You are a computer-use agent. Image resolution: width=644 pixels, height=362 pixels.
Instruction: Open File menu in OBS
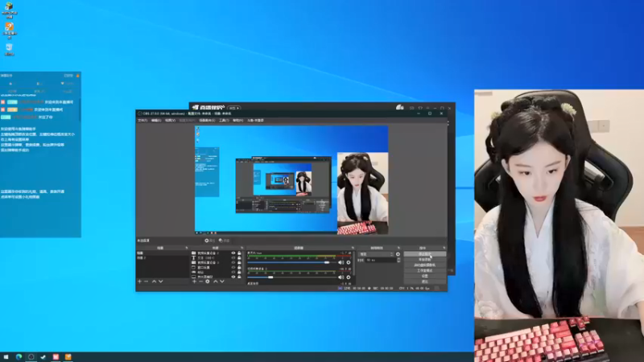pos(142,120)
